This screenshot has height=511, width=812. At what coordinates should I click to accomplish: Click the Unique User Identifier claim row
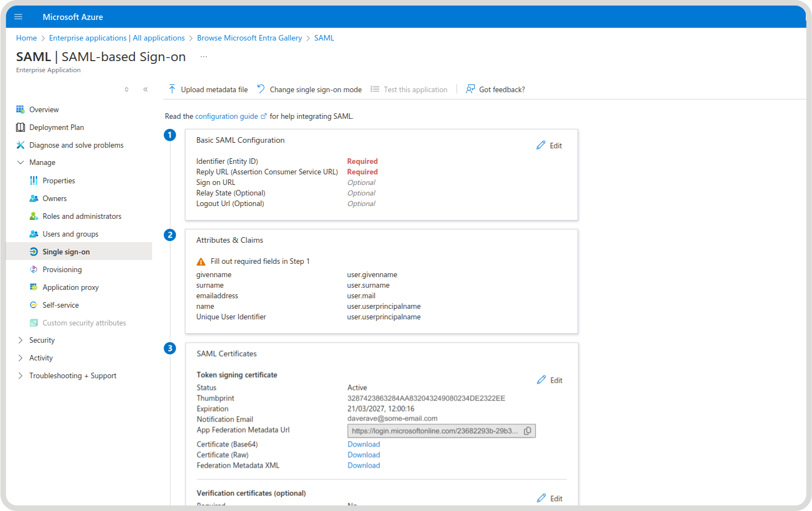pyautogui.click(x=308, y=317)
